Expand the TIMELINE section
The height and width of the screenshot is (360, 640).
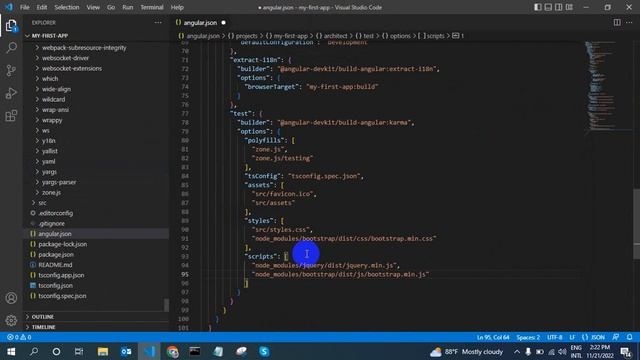tap(43, 327)
